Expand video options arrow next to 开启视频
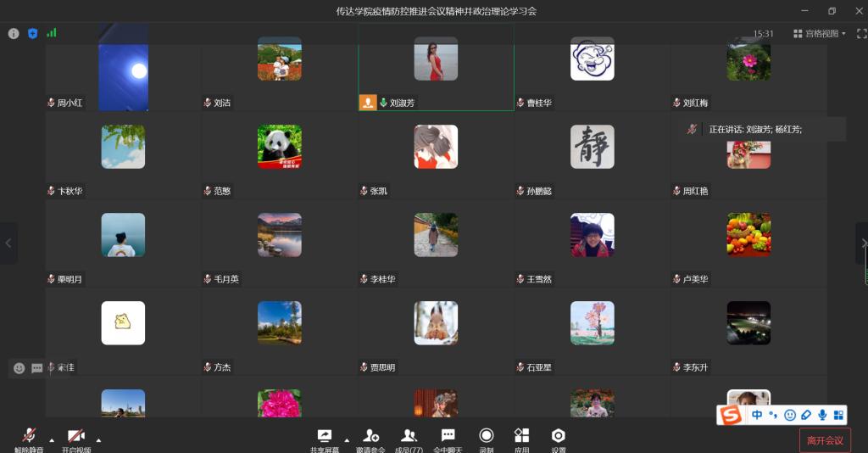 (x=98, y=440)
